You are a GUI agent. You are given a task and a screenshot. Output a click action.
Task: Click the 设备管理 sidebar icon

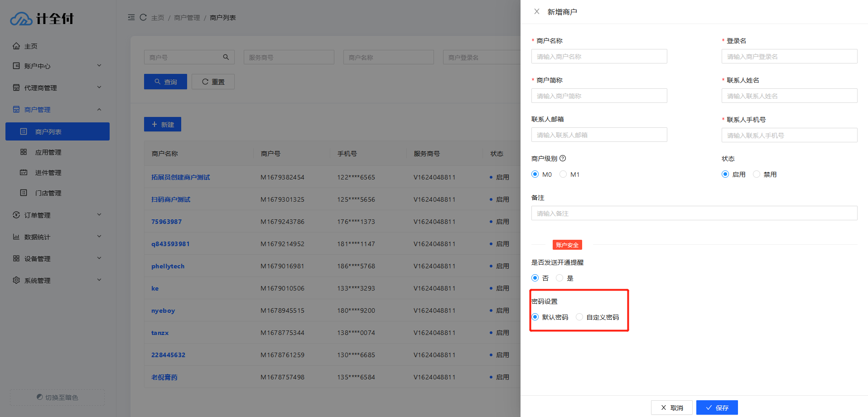pyautogui.click(x=16, y=258)
